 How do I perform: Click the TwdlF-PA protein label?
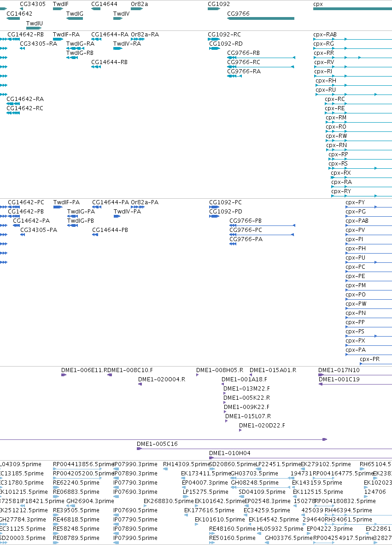coord(66,202)
